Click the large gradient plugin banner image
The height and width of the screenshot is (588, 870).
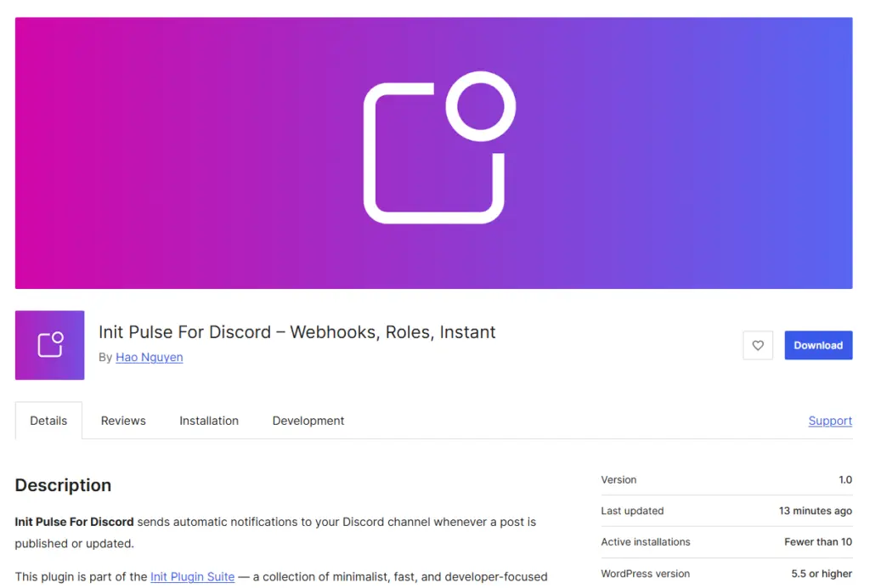434,153
